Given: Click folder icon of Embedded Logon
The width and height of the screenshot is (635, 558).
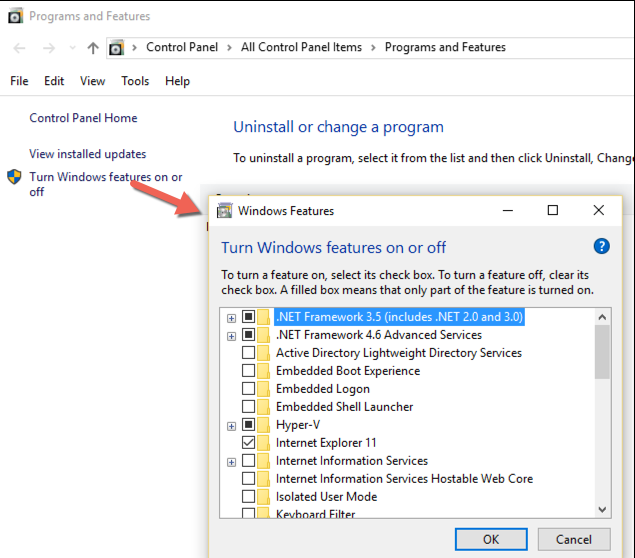Looking at the screenshot, I should (x=264, y=389).
